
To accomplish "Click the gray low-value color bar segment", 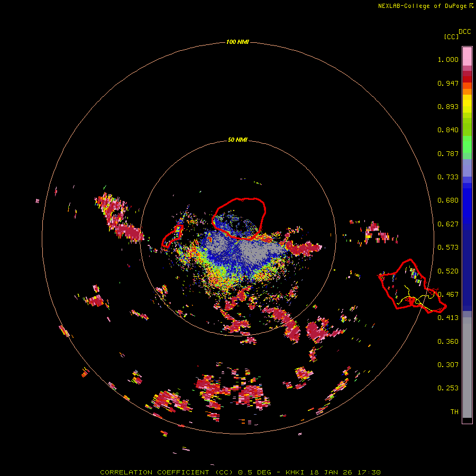I will [467, 368].
